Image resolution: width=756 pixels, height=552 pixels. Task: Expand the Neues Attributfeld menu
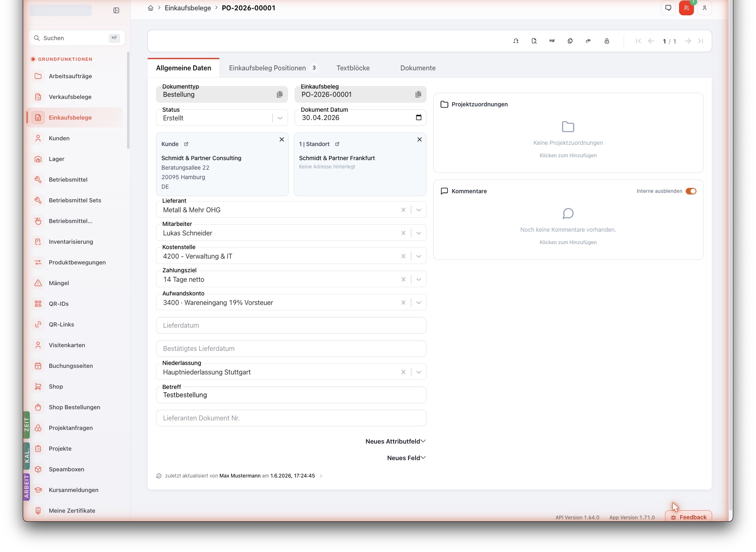click(x=396, y=442)
